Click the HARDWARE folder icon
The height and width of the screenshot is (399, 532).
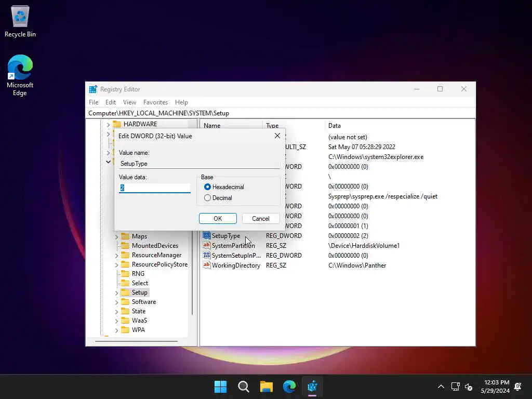117,124
